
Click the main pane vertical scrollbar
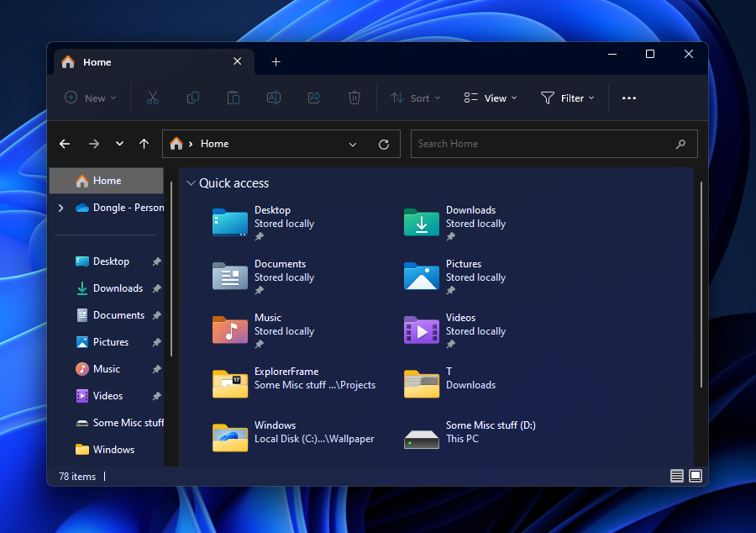(x=701, y=285)
